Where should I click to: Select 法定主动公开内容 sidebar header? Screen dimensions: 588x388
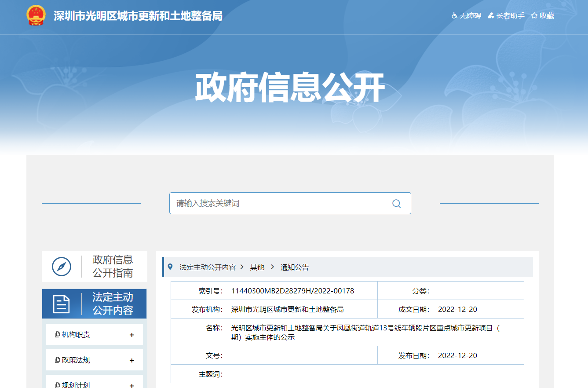click(x=113, y=304)
